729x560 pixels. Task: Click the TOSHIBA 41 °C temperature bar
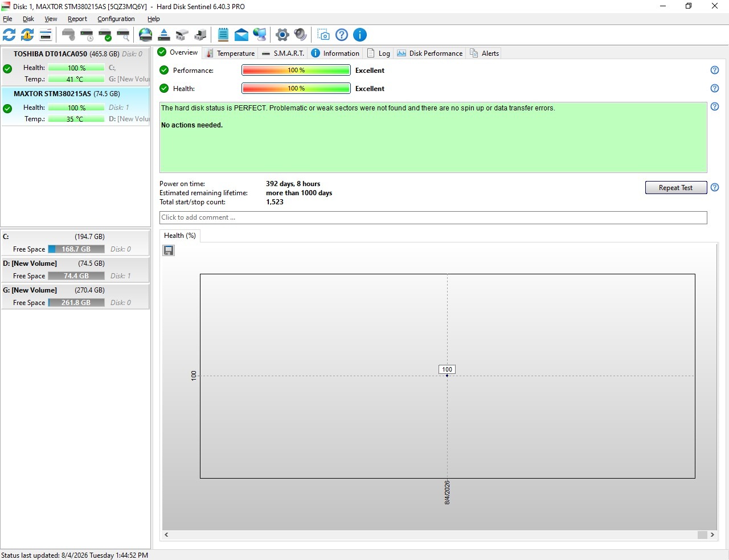[x=76, y=79]
